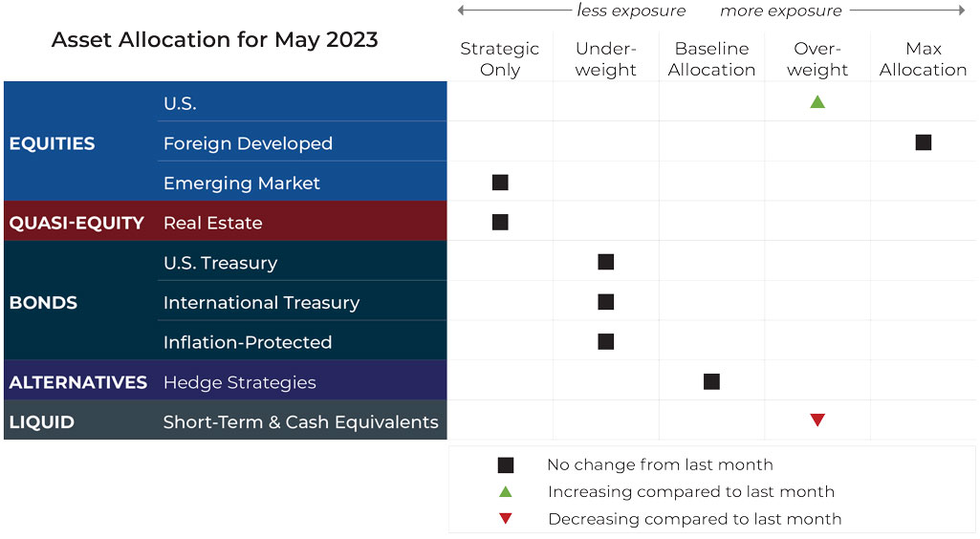
Task: Click the 'Asset Allocation for May 2023' title
Action: click(x=214, y=40)
